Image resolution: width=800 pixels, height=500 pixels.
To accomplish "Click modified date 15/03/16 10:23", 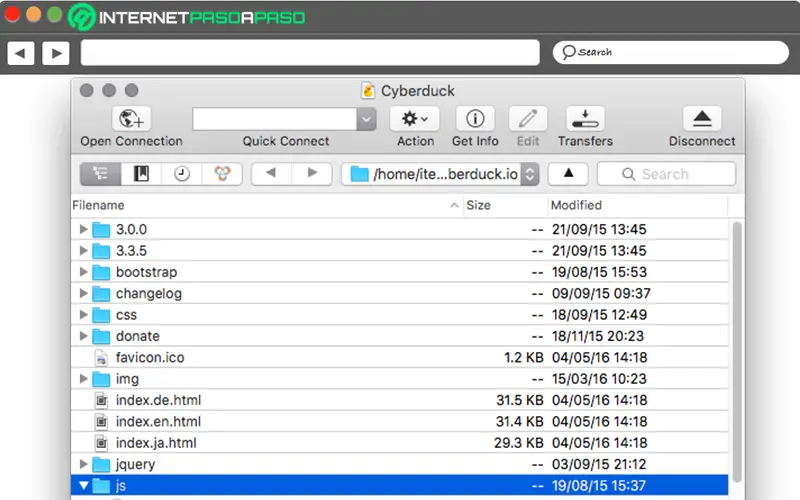I will click(599, 379).
